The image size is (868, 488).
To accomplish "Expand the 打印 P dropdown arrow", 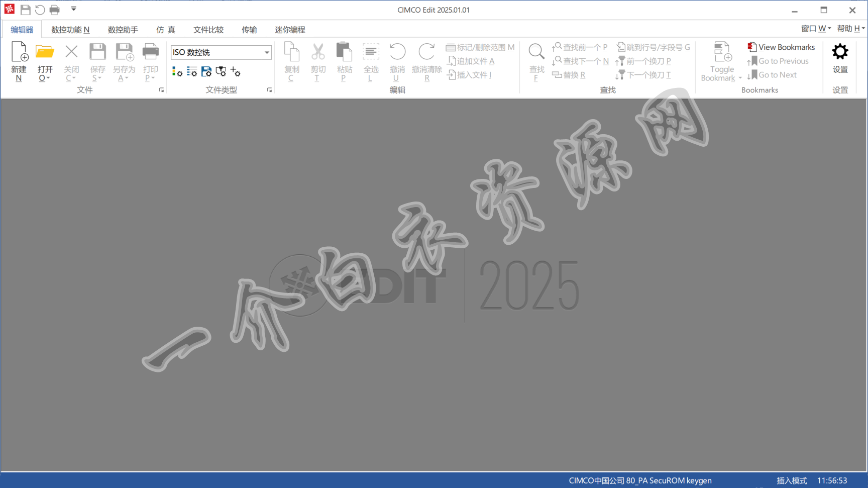I will coord(153,78).
